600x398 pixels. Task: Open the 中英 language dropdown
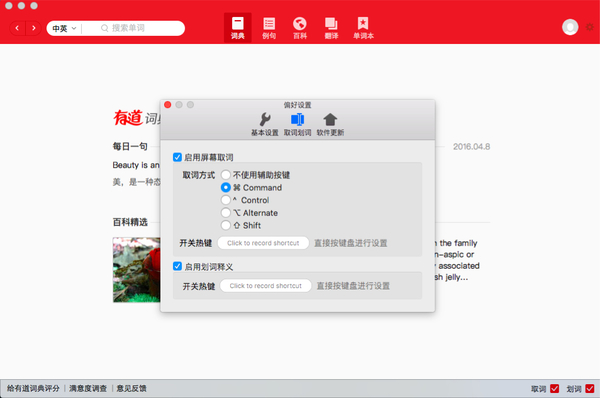[x=64, y=28]
